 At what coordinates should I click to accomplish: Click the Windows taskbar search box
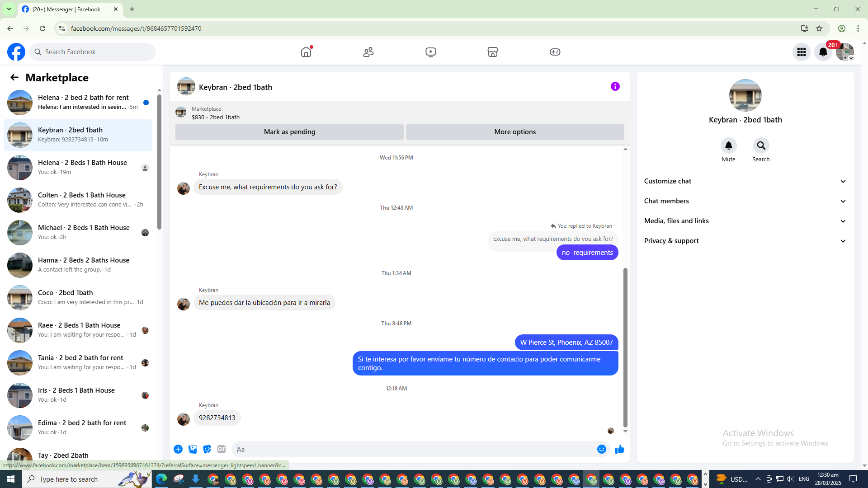coord(87,479)
